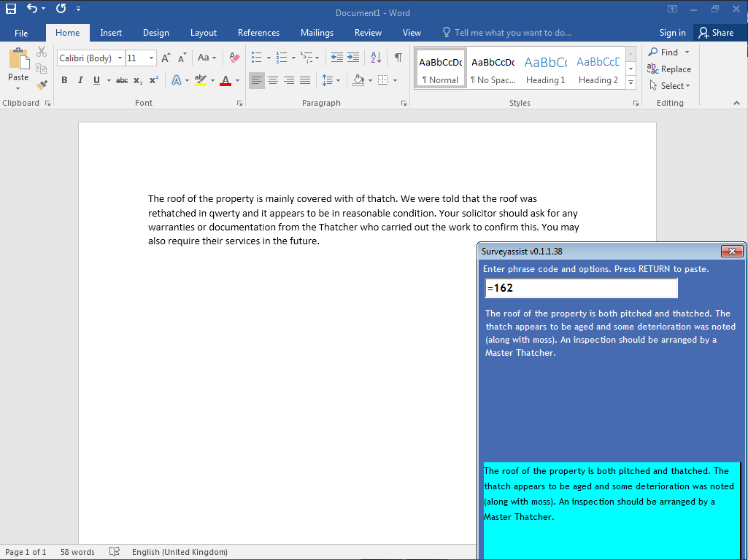Clear all formatting with the eraser icon

(234, 58)
